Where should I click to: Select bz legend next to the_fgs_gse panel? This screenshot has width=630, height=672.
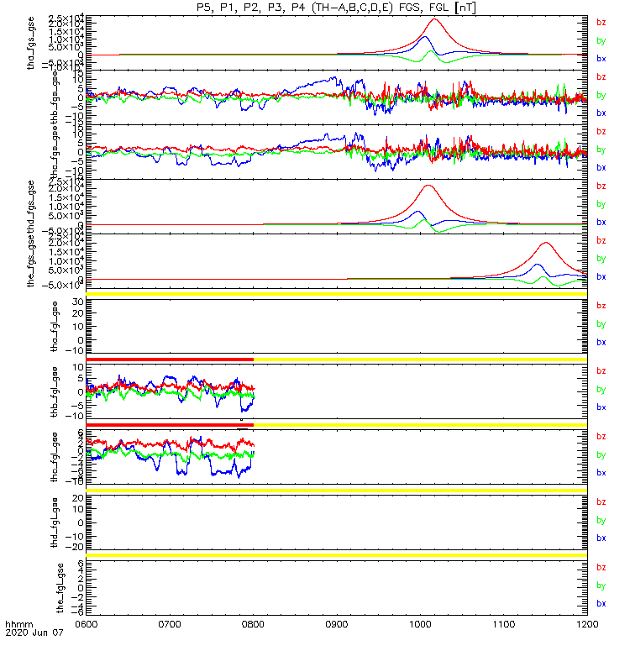[x=601, y=240]
